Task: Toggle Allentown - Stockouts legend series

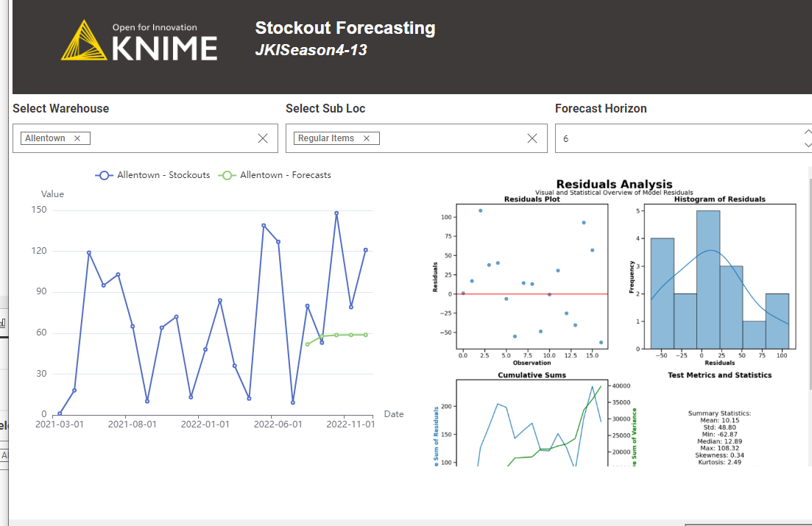Action: pos(153,175)
